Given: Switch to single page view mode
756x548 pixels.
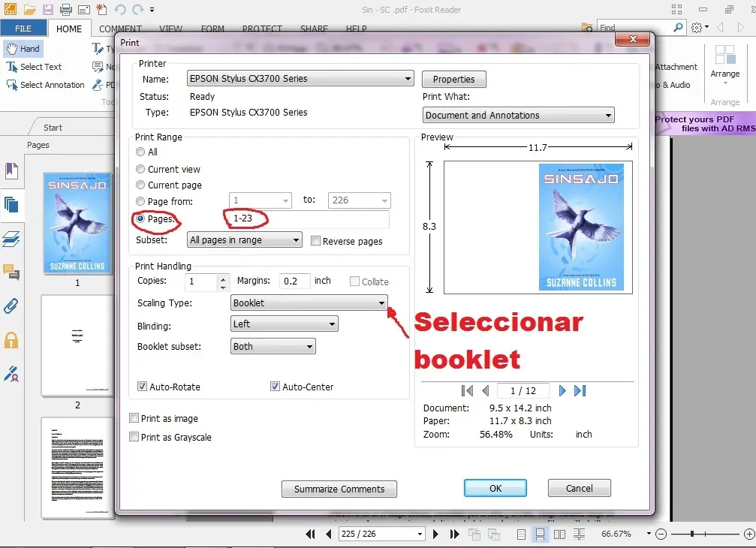Looking at the screenshot, I should tap(521, 534).
